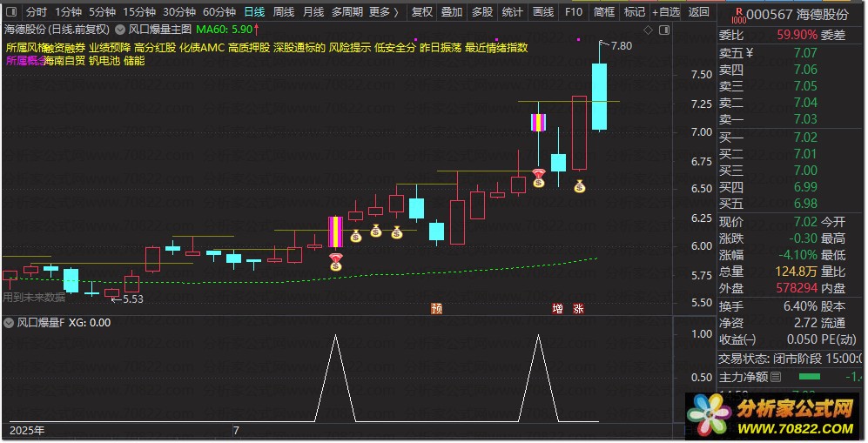The image size is (868, 443).
Task: Click the 储能 concept tag
Action: 134,60
